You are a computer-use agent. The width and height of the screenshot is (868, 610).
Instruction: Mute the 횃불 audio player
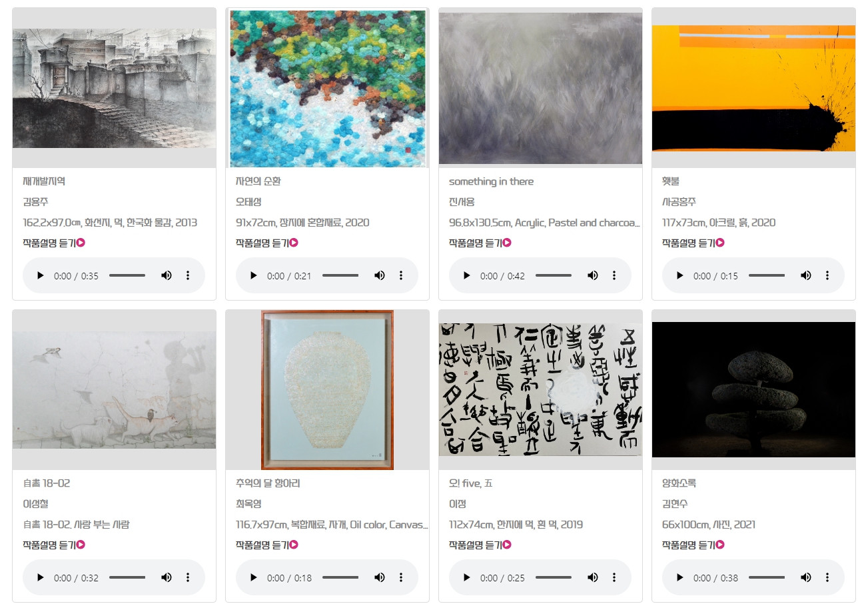click(x=806, y=275)
